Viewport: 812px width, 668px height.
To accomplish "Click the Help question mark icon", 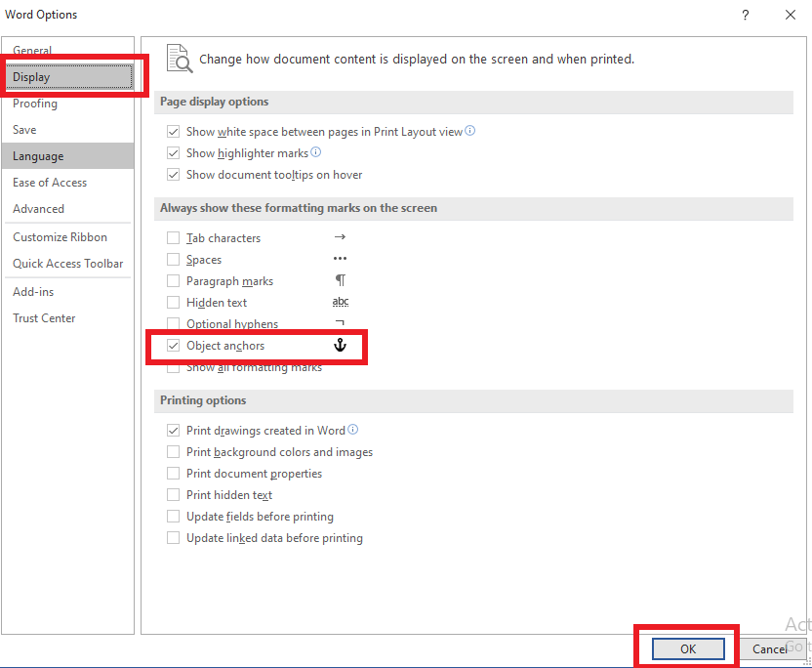I will pos(746,15).
